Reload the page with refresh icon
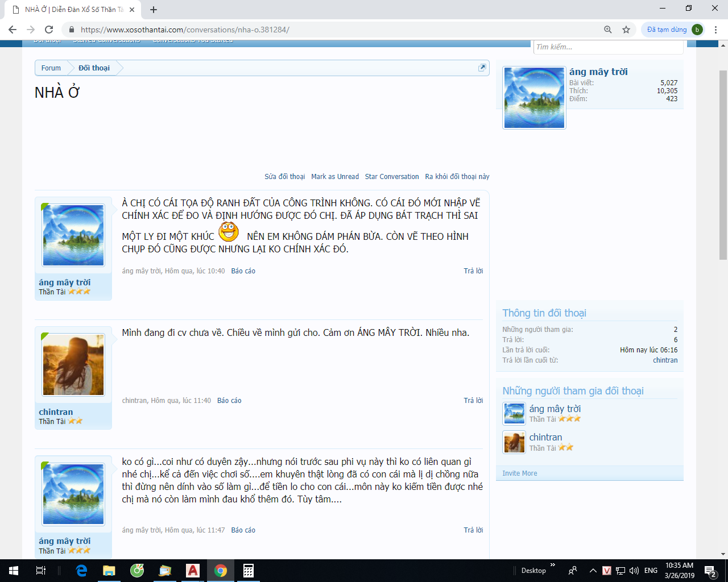Viewport: 728px width, 582px height. 49,30
